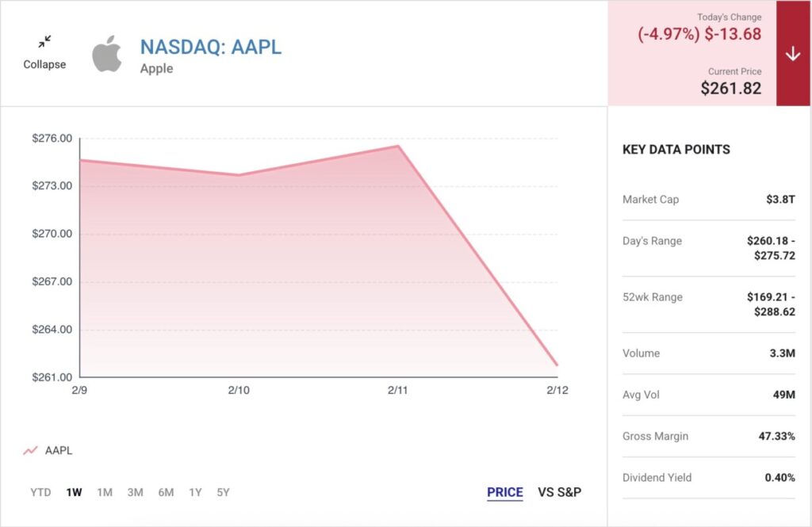
Task: Click the red down-arrow price indicator
Action: click(x=793, y=54)
